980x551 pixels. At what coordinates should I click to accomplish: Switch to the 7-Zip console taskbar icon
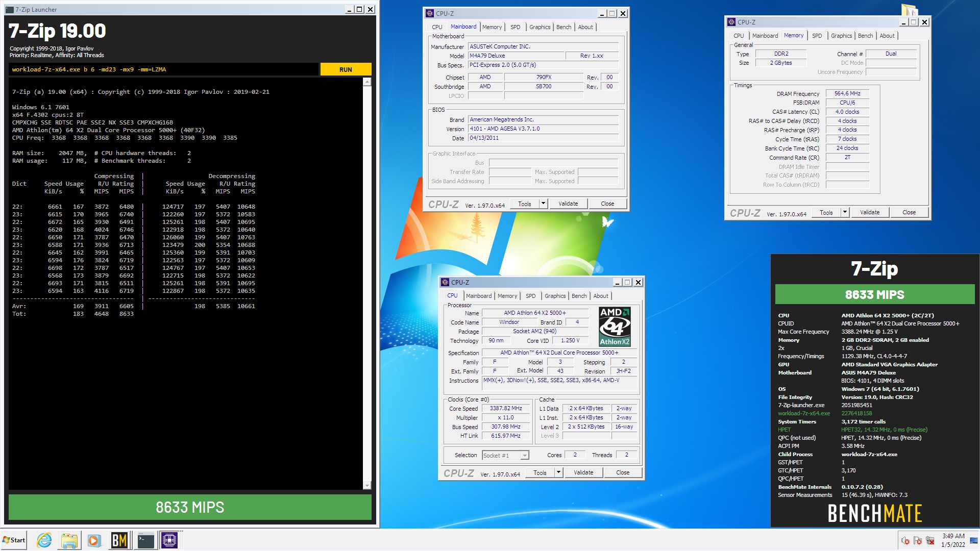pos(145,540)
